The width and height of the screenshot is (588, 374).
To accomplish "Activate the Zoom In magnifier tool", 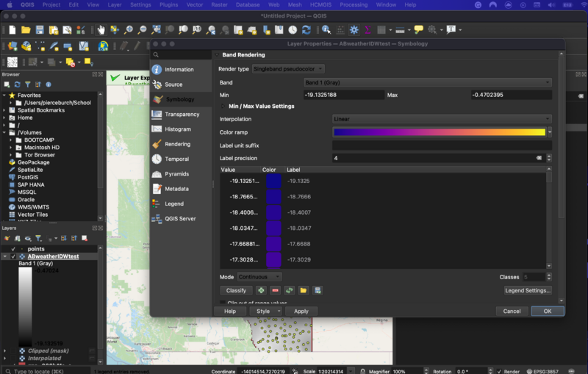I will 129,30.
